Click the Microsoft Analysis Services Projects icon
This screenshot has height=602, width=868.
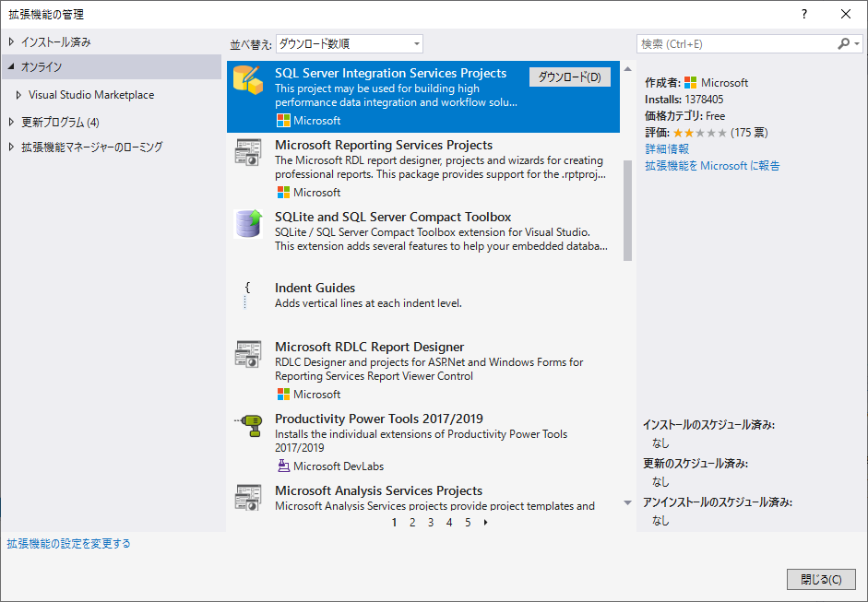click(x=247, y=497)
